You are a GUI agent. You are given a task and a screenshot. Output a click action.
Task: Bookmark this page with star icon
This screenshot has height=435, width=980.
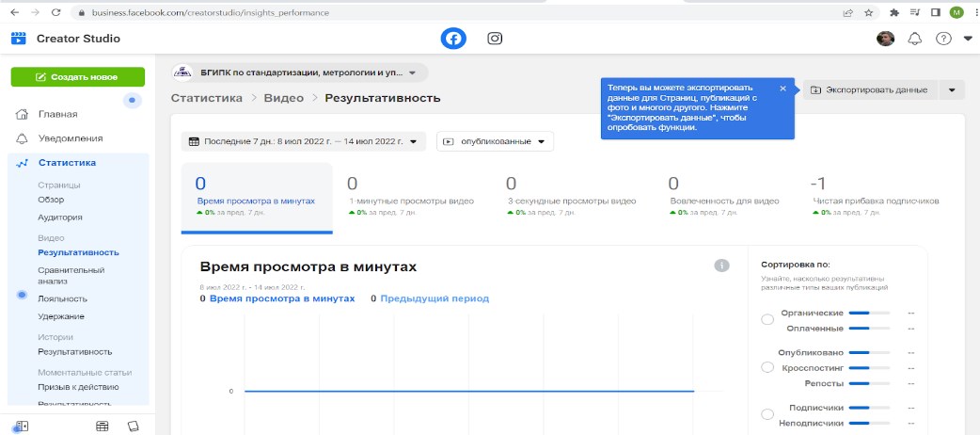click(x=869, y=12)
